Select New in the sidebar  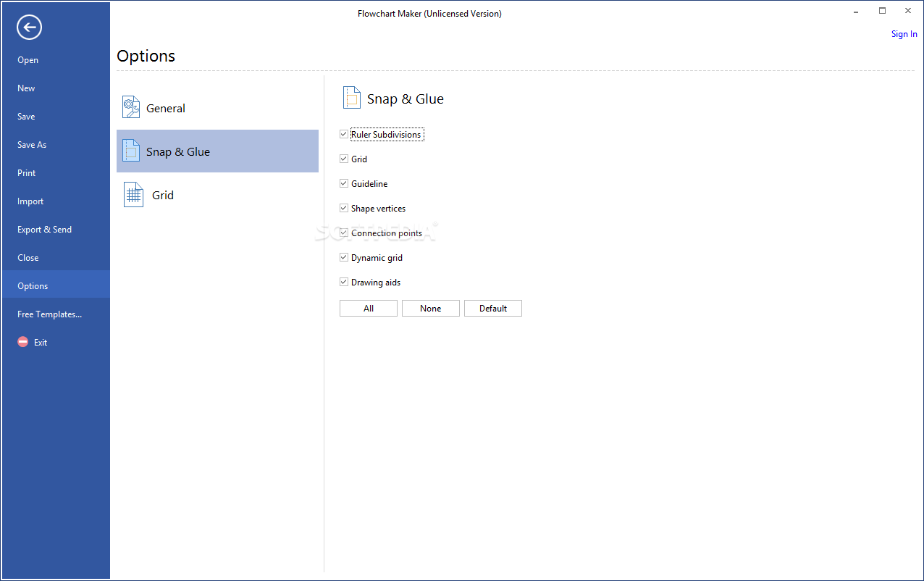tap(56, 88)
